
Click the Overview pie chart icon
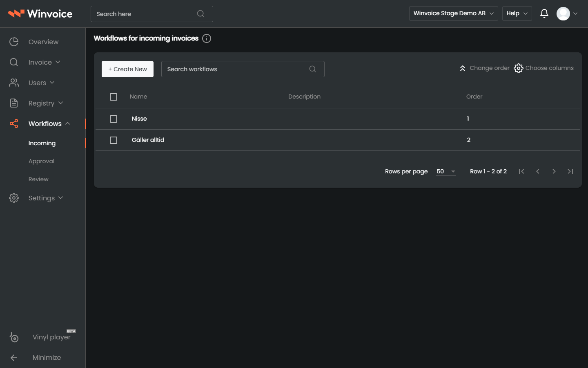pyautogui.click(x=14, y=42)
